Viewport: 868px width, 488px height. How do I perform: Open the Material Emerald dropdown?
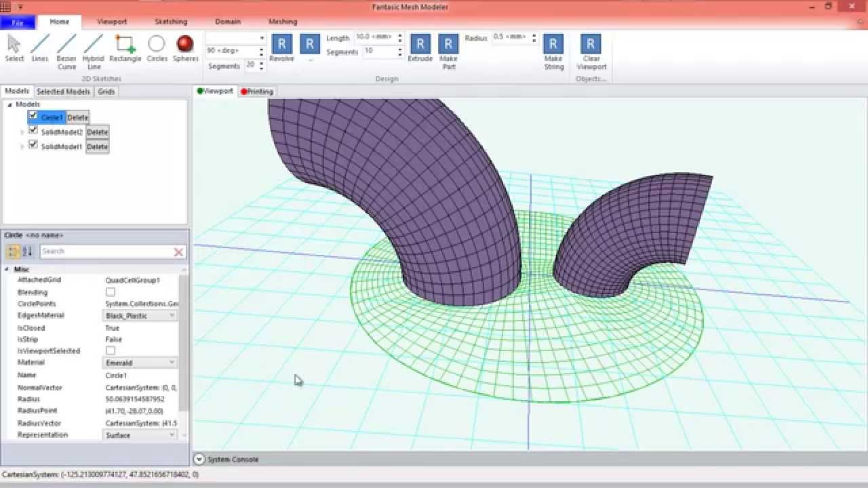click(x=140, y=363)
